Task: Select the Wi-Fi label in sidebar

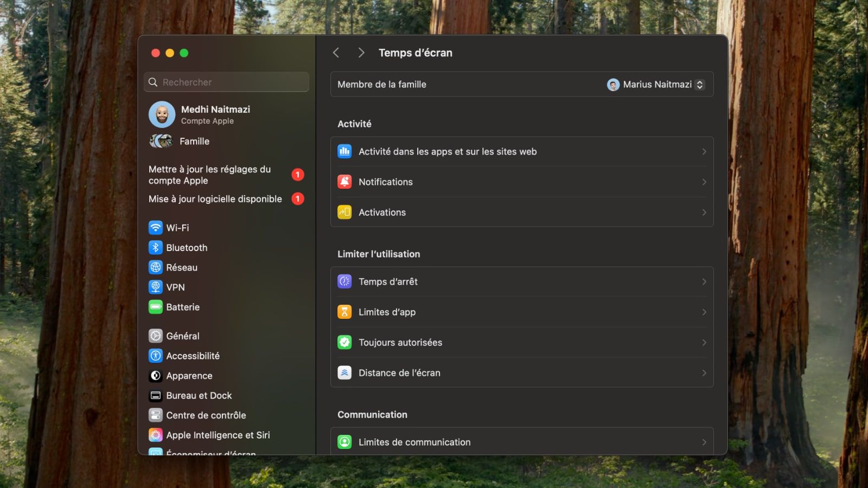Action: click(x=177, y=228)
